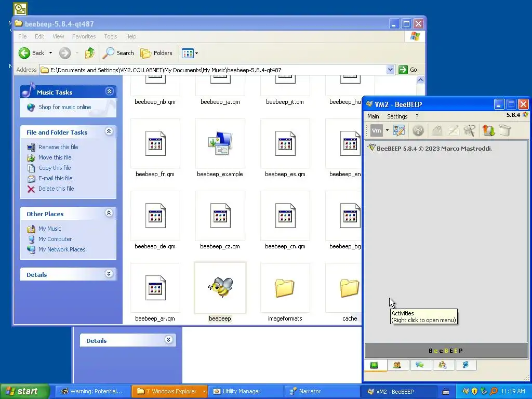Viewport: 532px width, 399px height.
Task: Collapse the File and Folder Tasks panel
Action: tap(109, 131)
